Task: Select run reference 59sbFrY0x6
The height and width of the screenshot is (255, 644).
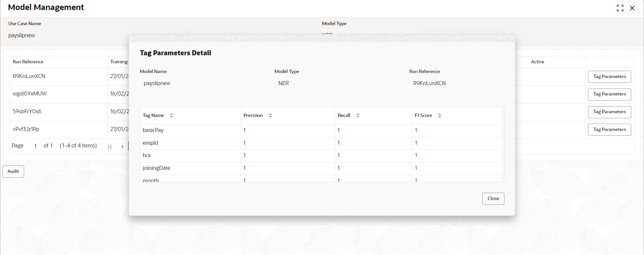Action: 27,112
